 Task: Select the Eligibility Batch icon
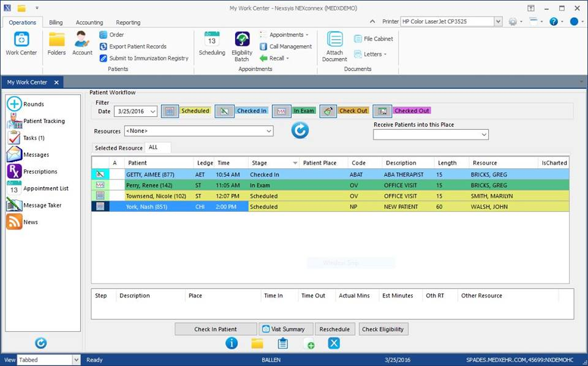tap(241, 43)
